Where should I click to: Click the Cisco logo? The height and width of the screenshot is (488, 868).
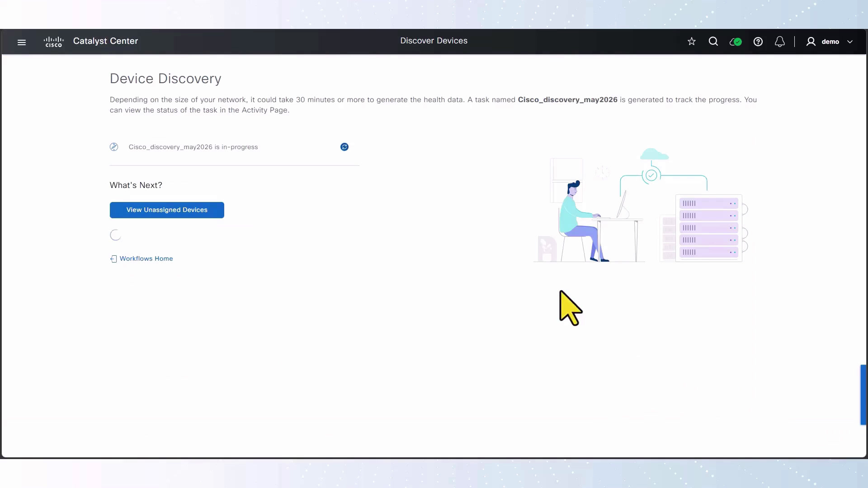pos(54,42)
